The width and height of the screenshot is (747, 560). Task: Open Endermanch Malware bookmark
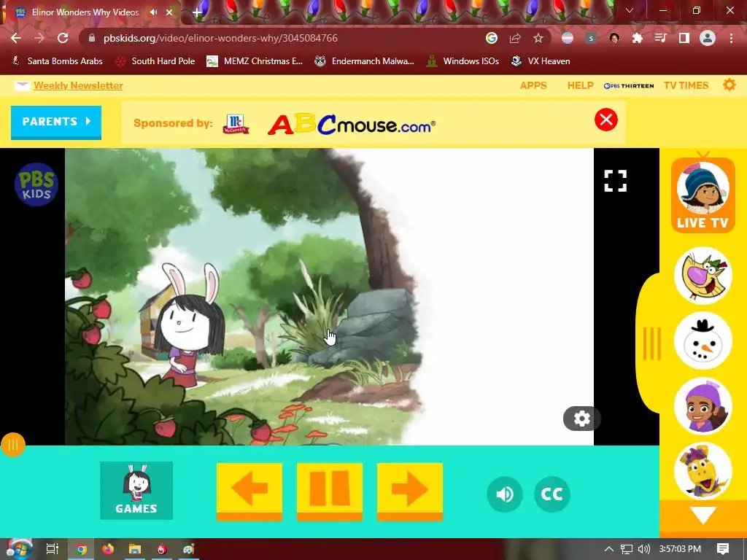pyautogui.click(x=365, y=61)
